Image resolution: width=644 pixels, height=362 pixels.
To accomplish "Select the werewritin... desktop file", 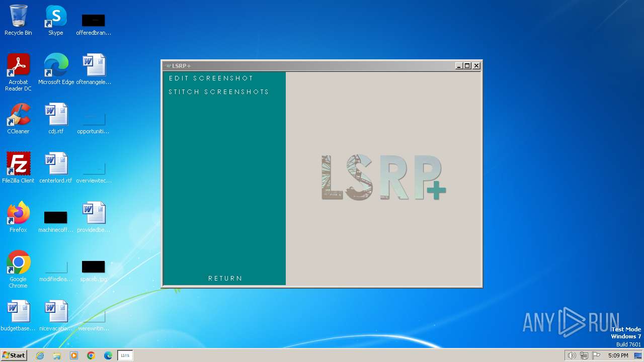I will coord(94,320).
